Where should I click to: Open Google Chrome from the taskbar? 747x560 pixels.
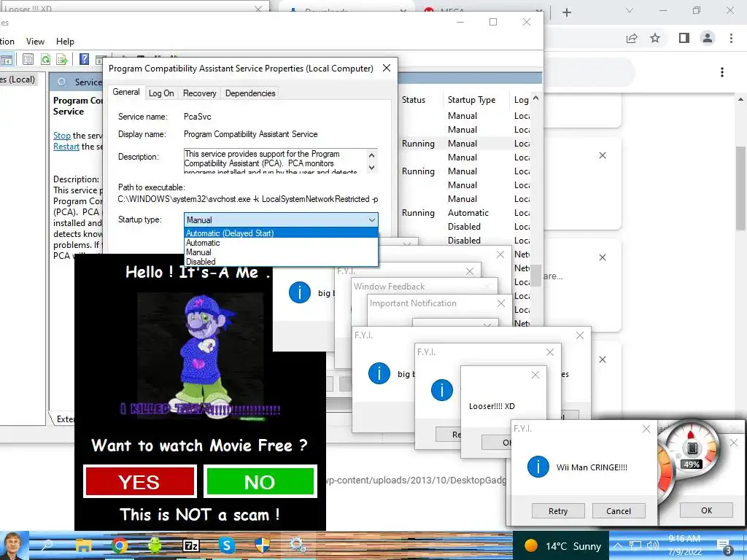click(x=120, y=545)
